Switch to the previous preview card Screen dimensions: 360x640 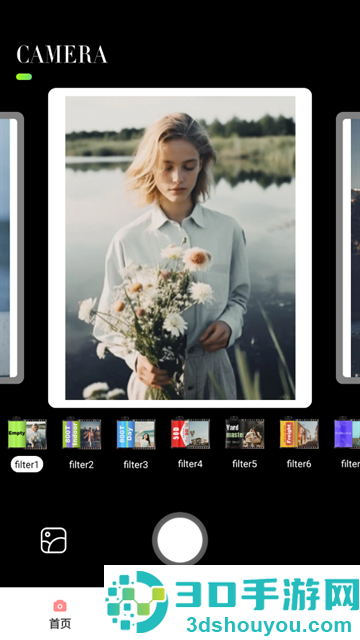[x=11, y=248]
